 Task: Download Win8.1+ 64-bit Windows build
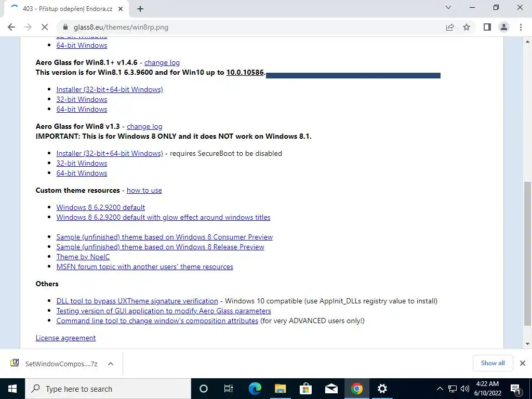pos(82,109)
